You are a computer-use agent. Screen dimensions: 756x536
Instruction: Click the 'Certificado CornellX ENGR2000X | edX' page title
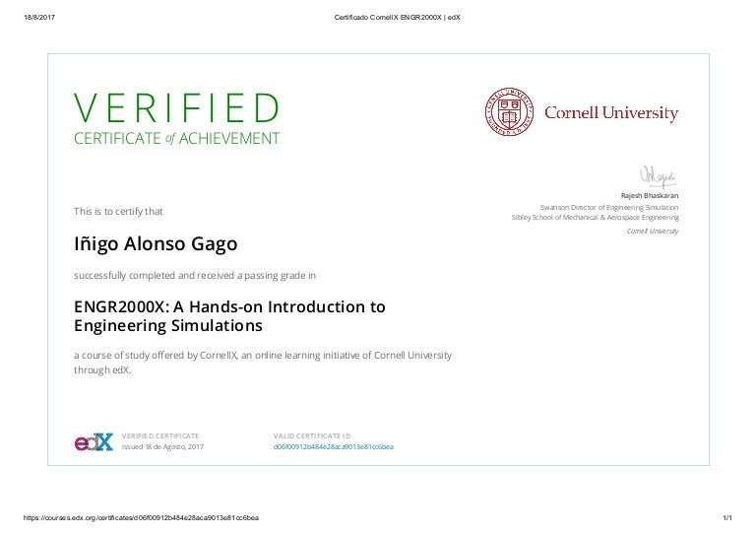click(x=398, y=18)
